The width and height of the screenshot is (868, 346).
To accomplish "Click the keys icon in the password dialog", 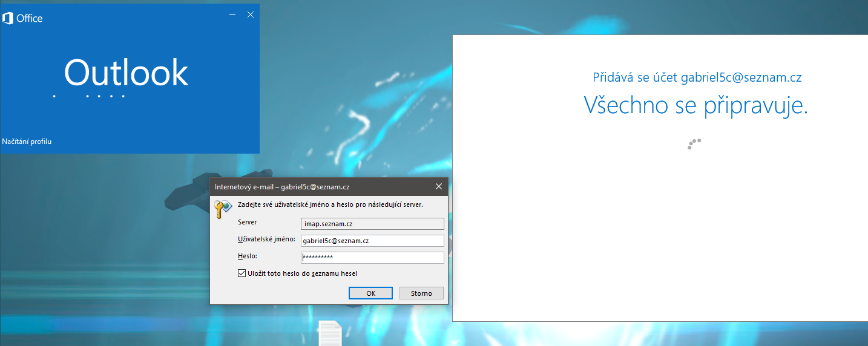I will click(x=223, y=209).
